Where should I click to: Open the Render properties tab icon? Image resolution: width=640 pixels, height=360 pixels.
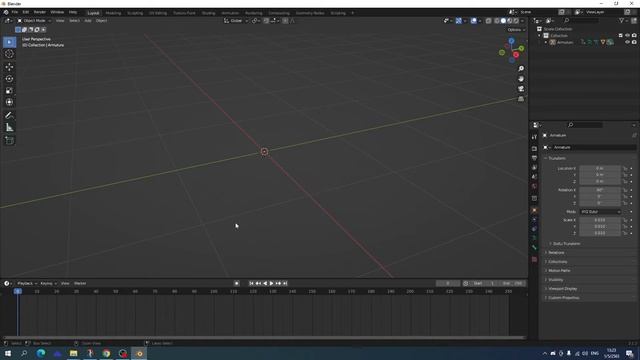(534, 149)
